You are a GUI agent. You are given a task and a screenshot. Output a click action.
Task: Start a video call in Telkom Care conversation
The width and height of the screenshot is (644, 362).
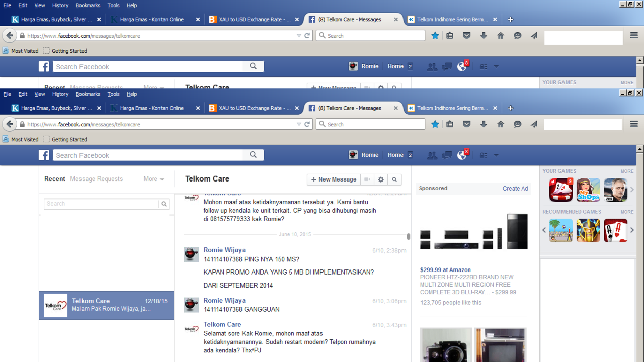(x=367, y=179)
